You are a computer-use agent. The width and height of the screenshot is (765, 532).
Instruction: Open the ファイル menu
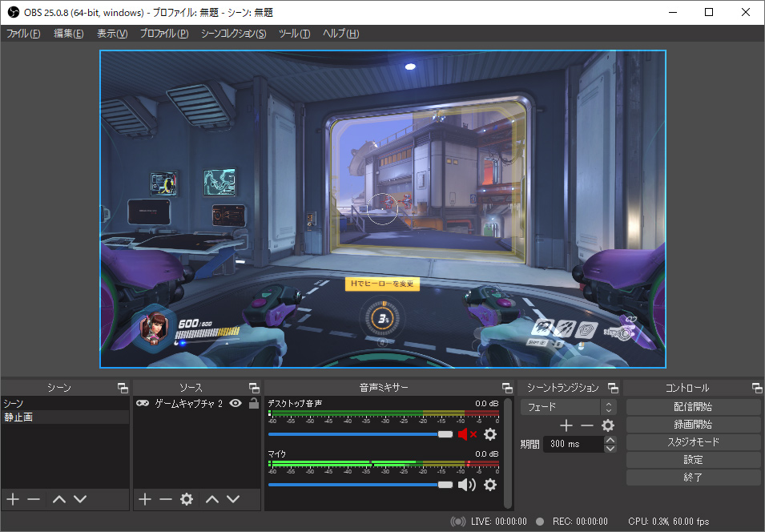tap(23, 34)
